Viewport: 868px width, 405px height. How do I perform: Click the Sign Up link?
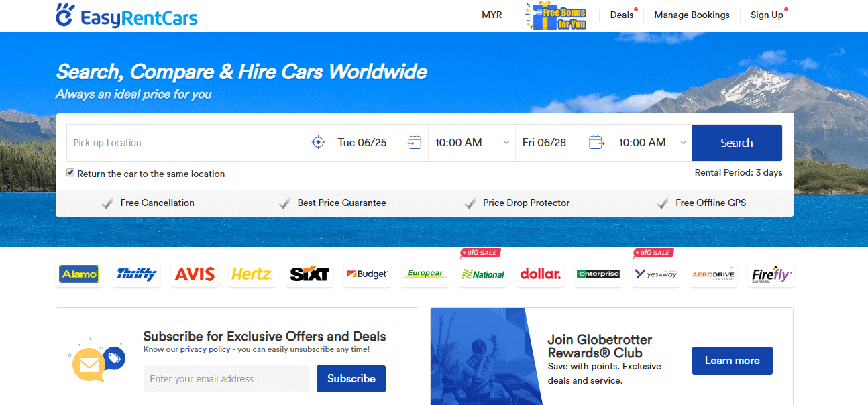click(767, 15)
